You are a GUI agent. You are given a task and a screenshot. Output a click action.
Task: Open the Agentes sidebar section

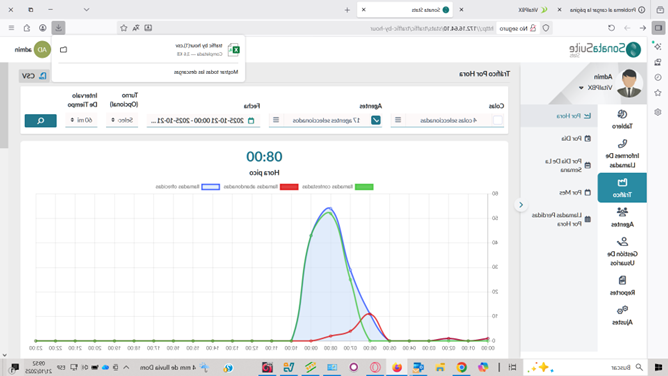[622, 217]
